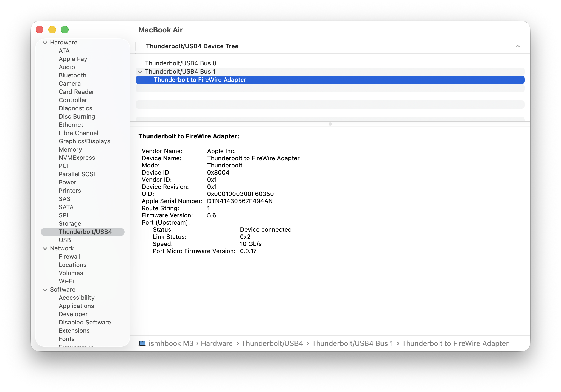Viewport: 561px width, 392px height.
Task: Click Thunderbolt/USB4 in the path bar
Action: pyautogui.click(x=272, y=343)
